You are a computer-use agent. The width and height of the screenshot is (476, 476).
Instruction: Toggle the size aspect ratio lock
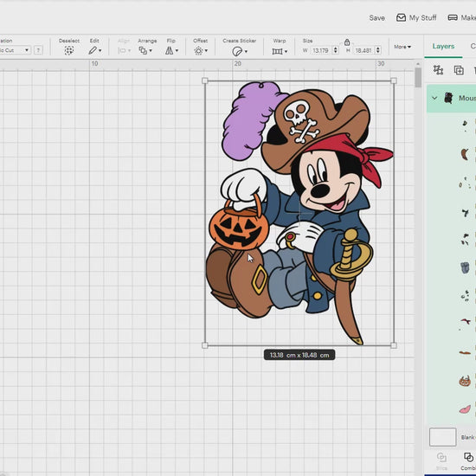tap(347, 42)
